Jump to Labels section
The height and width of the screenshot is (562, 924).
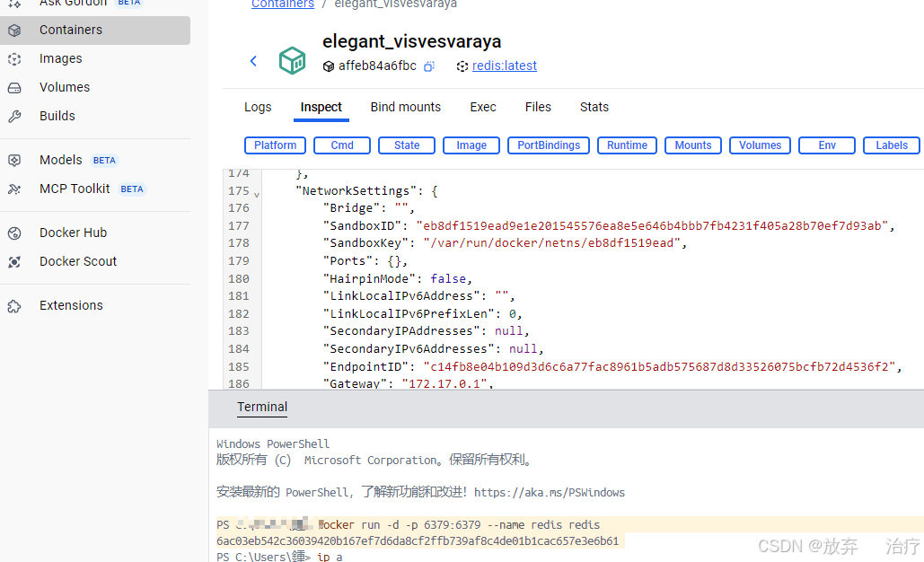[892, 145]
